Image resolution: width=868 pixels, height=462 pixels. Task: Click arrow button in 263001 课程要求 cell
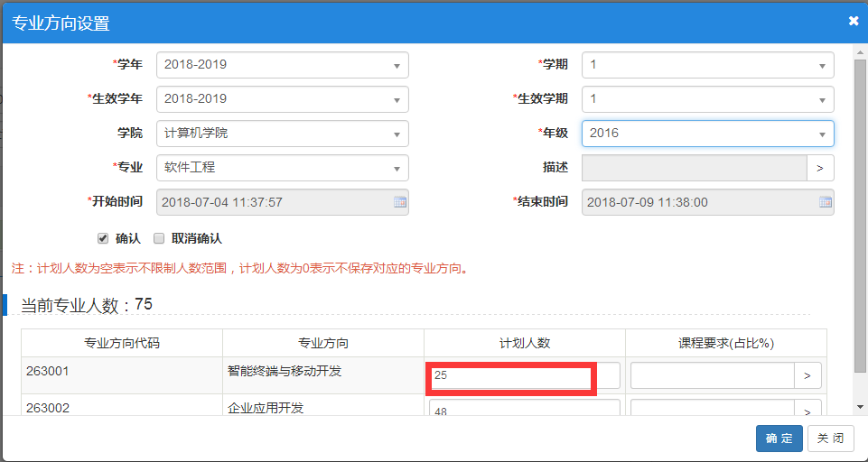coord(807,375)
